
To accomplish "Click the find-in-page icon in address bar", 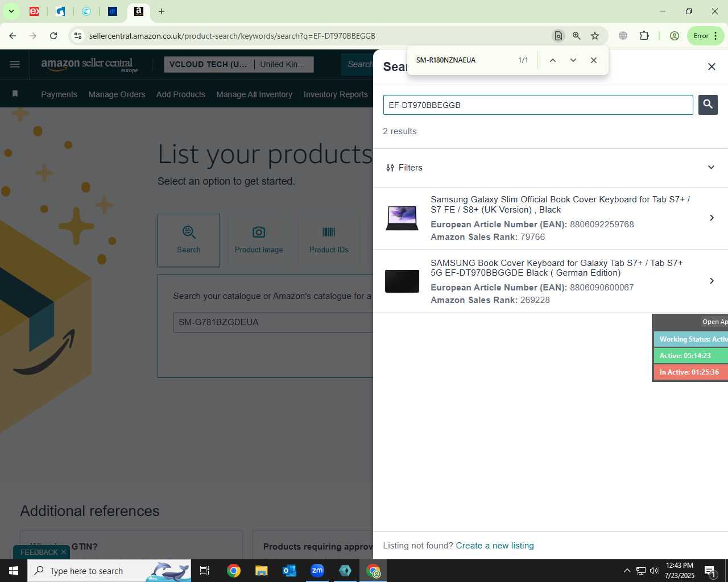I will point(559,36).
